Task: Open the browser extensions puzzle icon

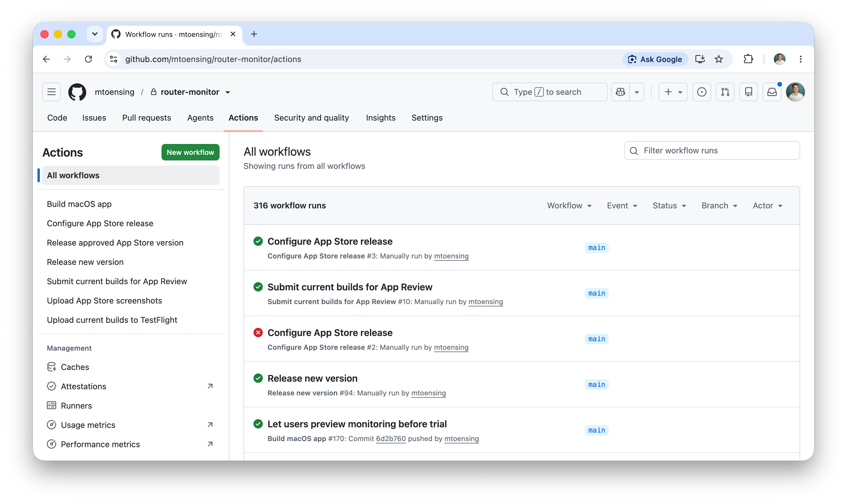Action: [748, 59]
